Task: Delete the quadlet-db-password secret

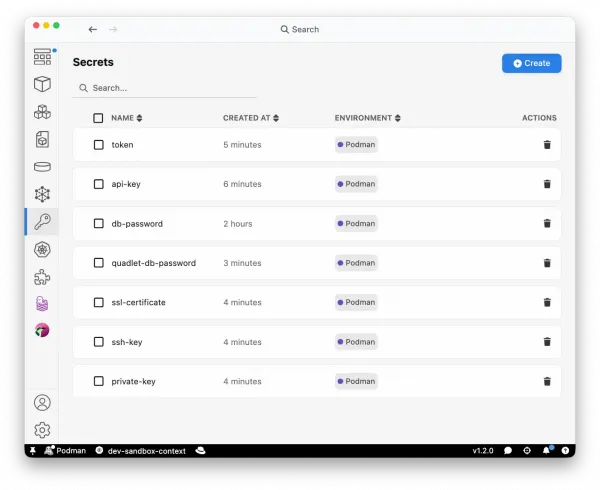Action: pyautogui.click(x=547, y=263)
